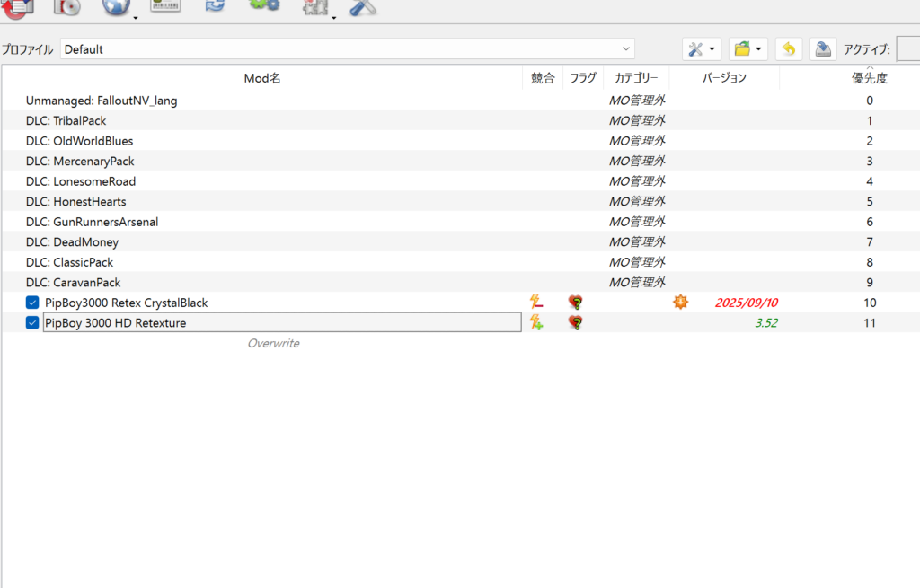The width and height of the screenshot is (920, 588).
Task: Select the Overwrite entry in mod list
Action: point(273,343)
